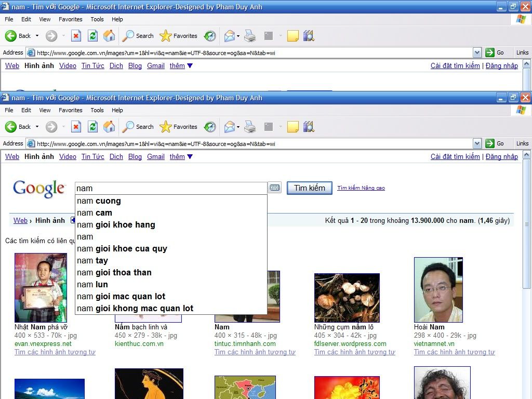Select the suggestion "nam tay"

[x=171, y=261]
